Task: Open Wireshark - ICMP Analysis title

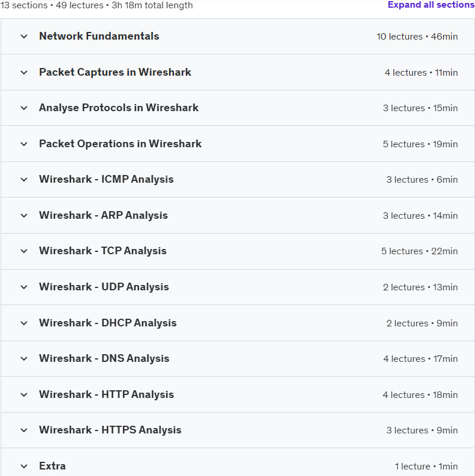Action: 106,179
